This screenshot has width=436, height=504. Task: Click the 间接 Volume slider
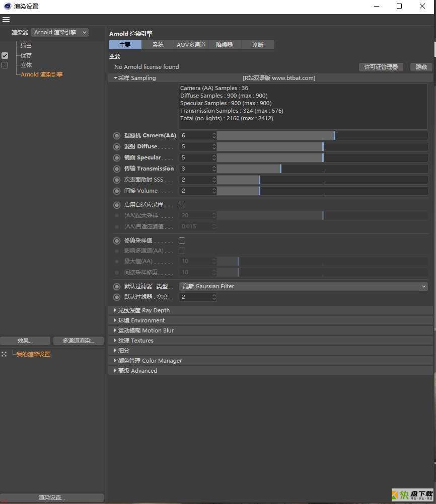click(x=322, y=191)
